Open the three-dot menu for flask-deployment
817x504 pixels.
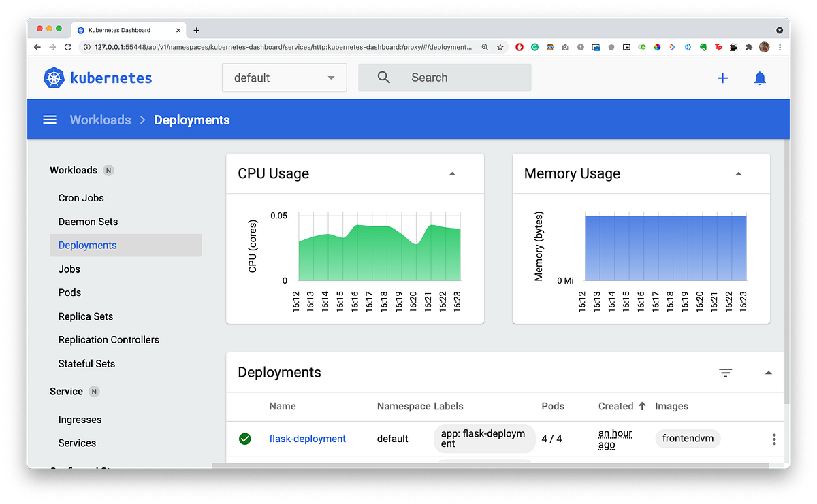pyautogui.click(x=774, y=439)
